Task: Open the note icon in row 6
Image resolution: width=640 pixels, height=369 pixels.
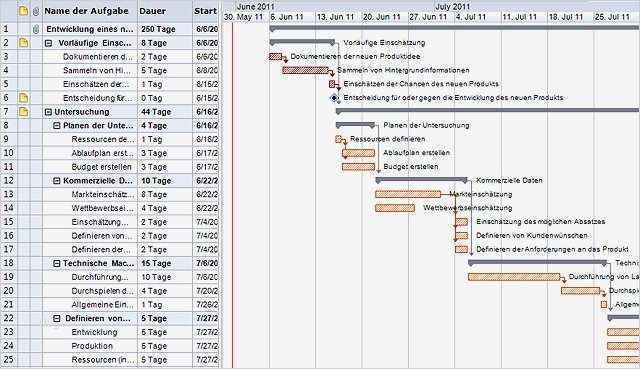Action: click(x=24, y=98)
